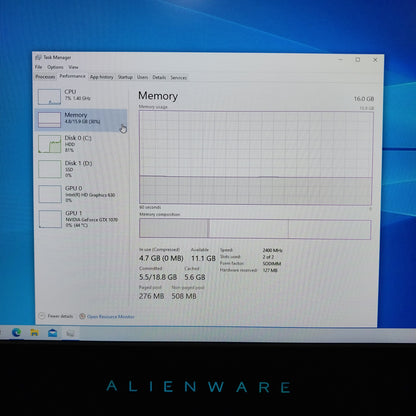Select the CPU performance graph thumbnail
This screenshot has width=416, height=416.
point(49,97)
